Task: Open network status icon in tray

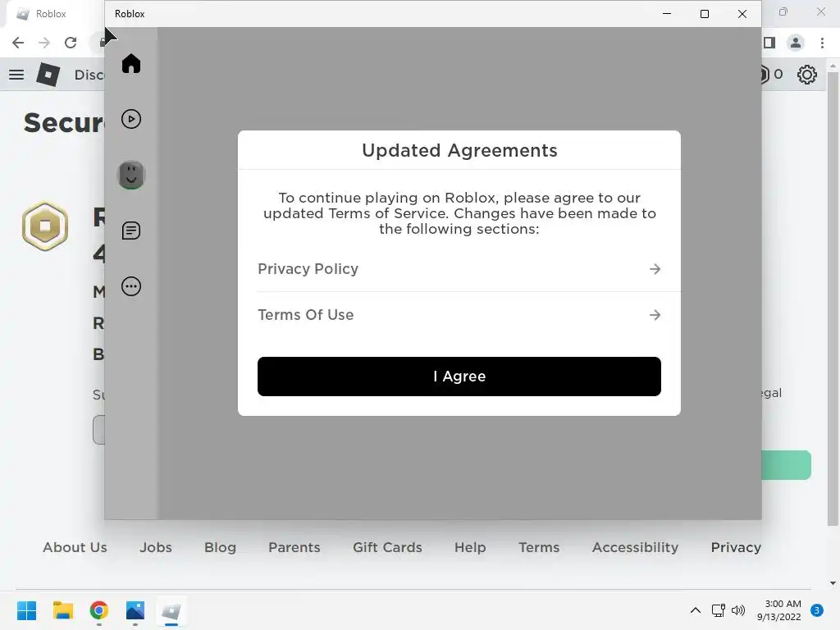Action: pyautogui.click(x=718, y=610)
